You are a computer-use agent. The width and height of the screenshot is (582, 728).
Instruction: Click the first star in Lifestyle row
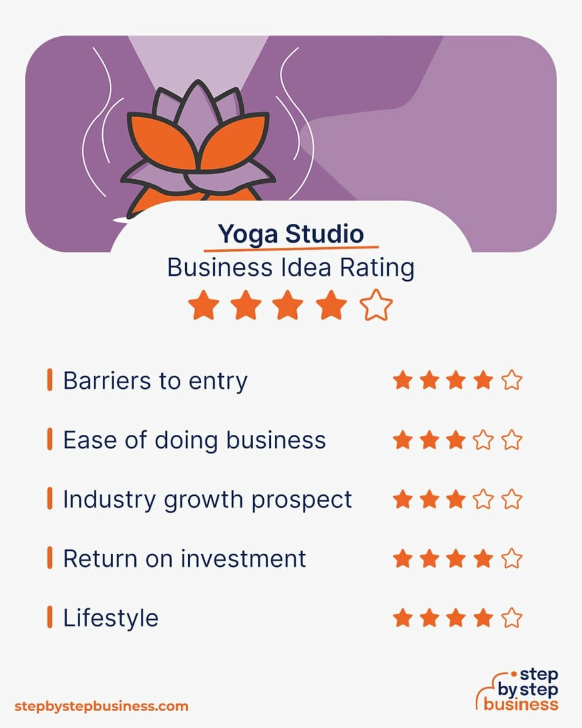402,617
